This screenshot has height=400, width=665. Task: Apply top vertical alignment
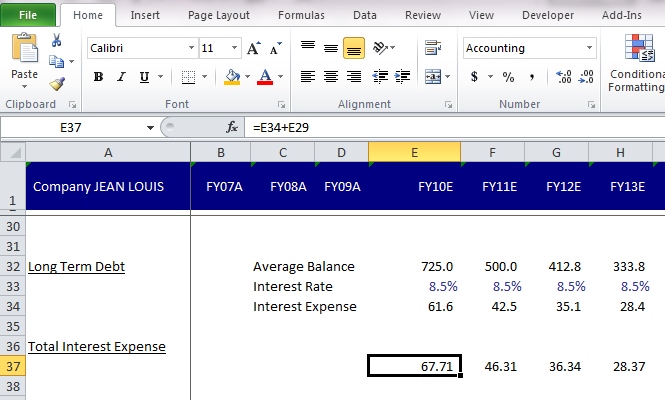click(308, 45)
